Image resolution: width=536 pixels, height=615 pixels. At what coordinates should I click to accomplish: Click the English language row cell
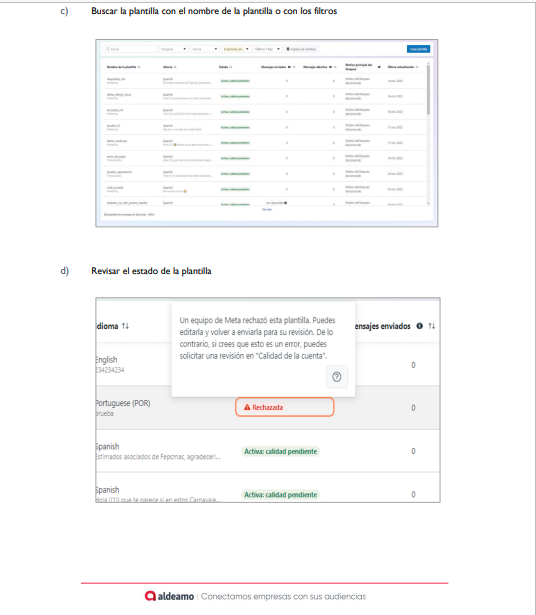[x=110, y=364]
